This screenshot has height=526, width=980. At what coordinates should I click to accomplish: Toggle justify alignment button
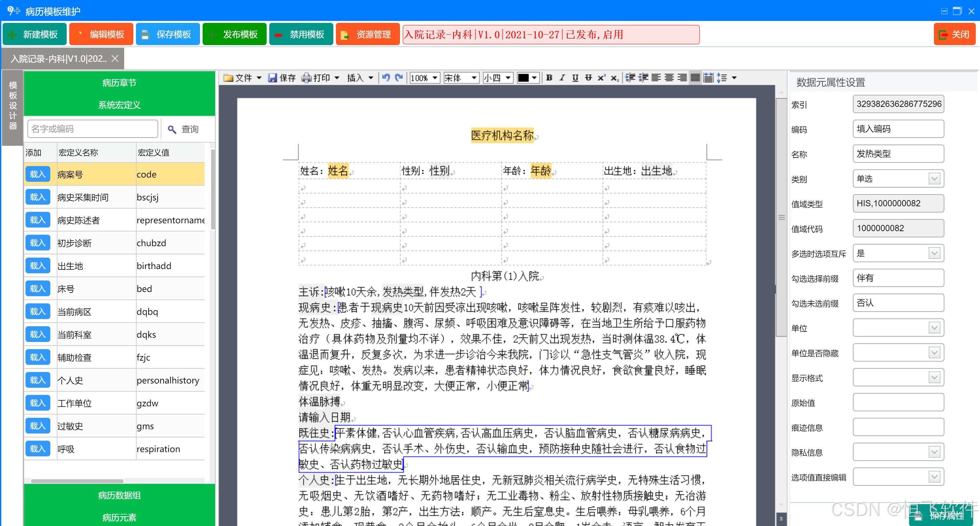[x=695, y=78]
